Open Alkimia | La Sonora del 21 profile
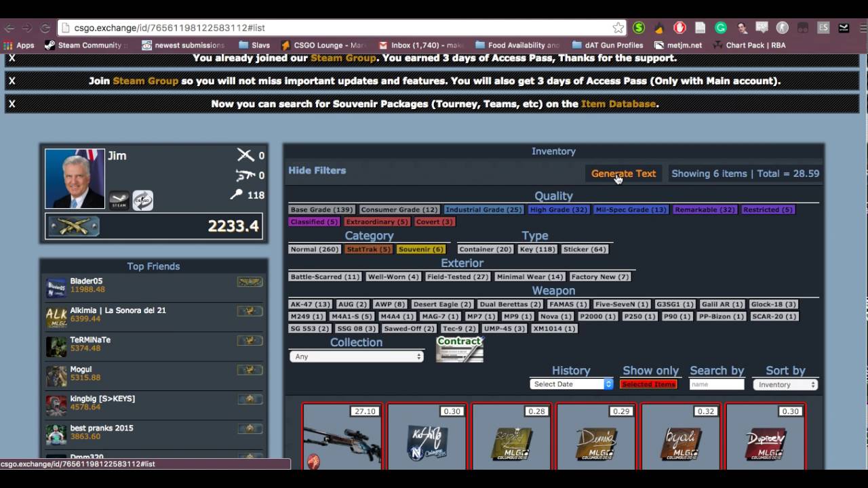This screenshot has width=868, height=488. pyautogui.click(x=118, y=310)
